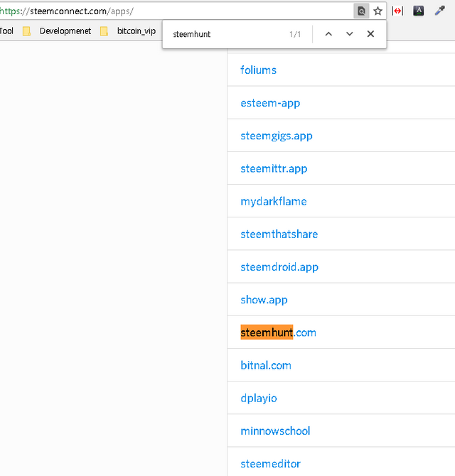Bookmark this page with the star icon
The image size is (455, 476).
378,11
